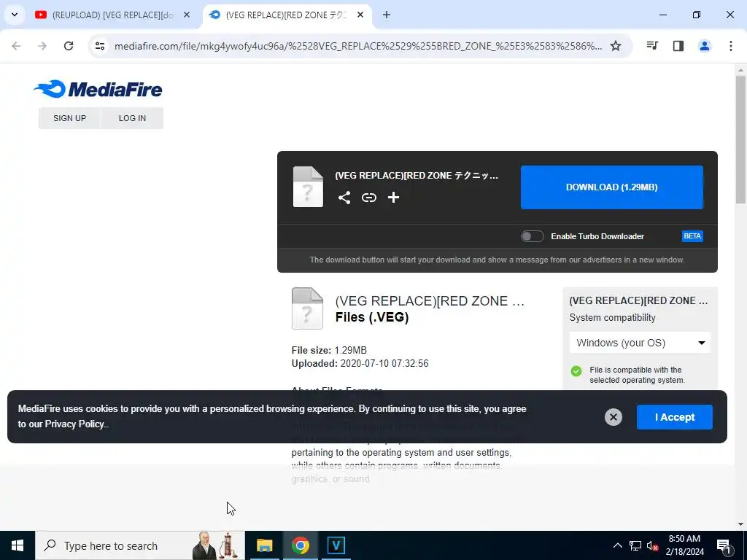This screenshot has width=747, height=560.
Task: Click the page vertical scrollbar thumb
Action: click(741, 139)
